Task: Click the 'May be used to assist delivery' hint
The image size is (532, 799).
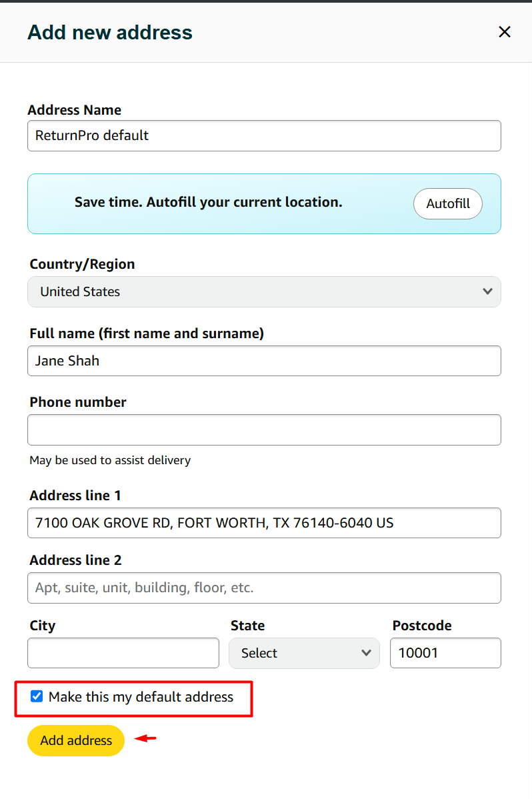Action: pyautogui.click(x=110, y=460)
